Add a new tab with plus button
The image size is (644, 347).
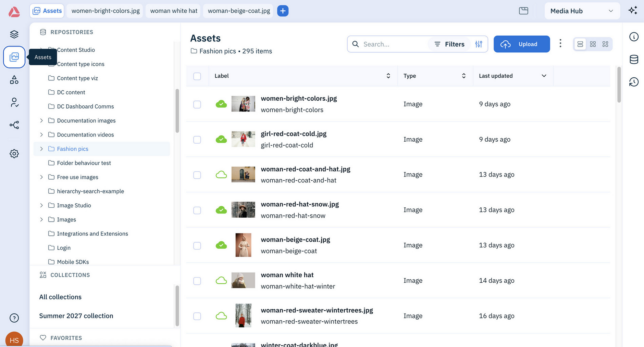pyautogui.click(x=283, y=11)
